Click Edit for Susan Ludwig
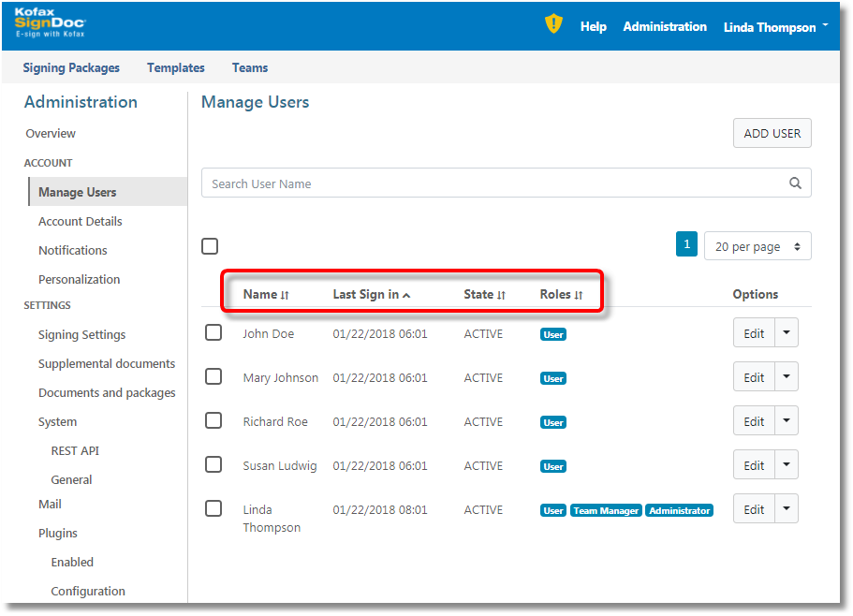853x616 pixels. point(754,465)
